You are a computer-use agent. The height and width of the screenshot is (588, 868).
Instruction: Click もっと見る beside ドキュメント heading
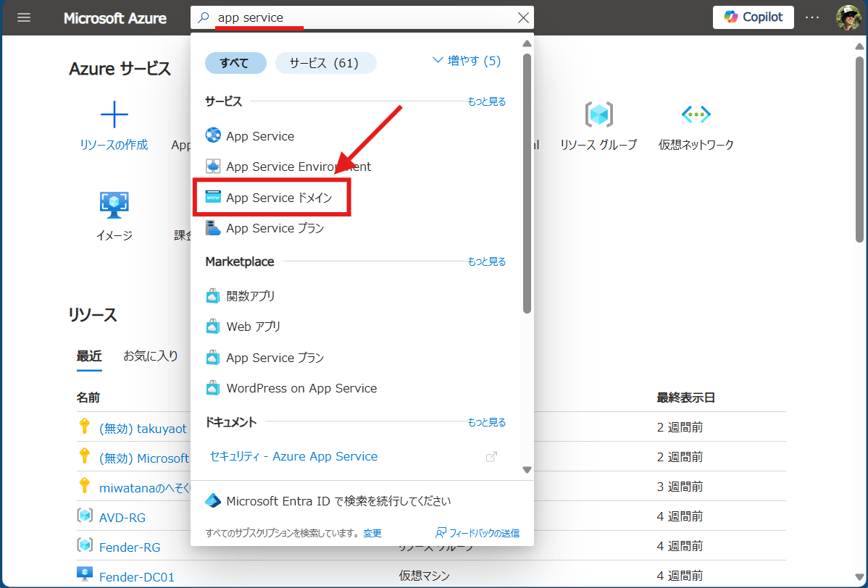[x=487, y=423]
